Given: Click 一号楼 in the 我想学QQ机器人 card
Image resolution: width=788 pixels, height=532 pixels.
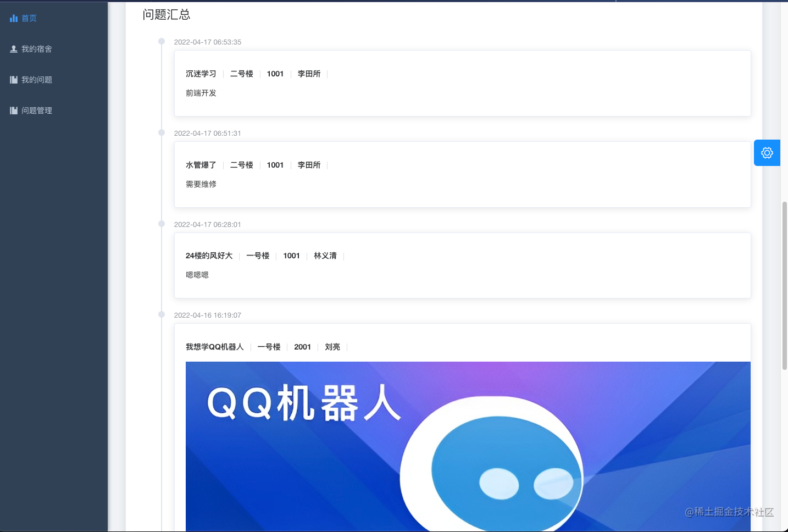Looking at the screenshot, I should click(269, 347).
